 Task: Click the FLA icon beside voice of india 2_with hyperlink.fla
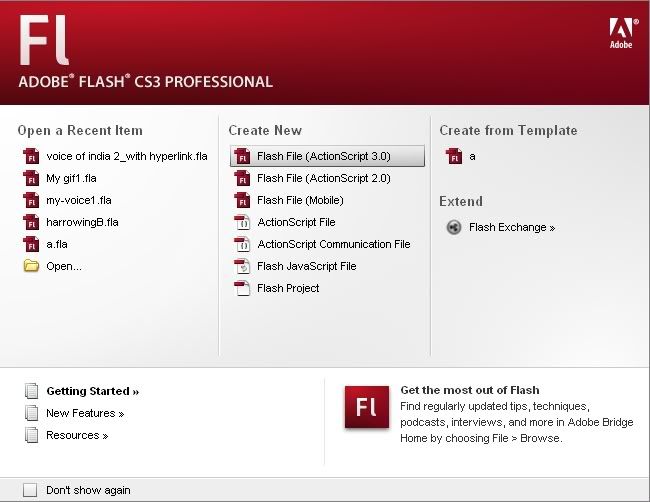point(31,156)
